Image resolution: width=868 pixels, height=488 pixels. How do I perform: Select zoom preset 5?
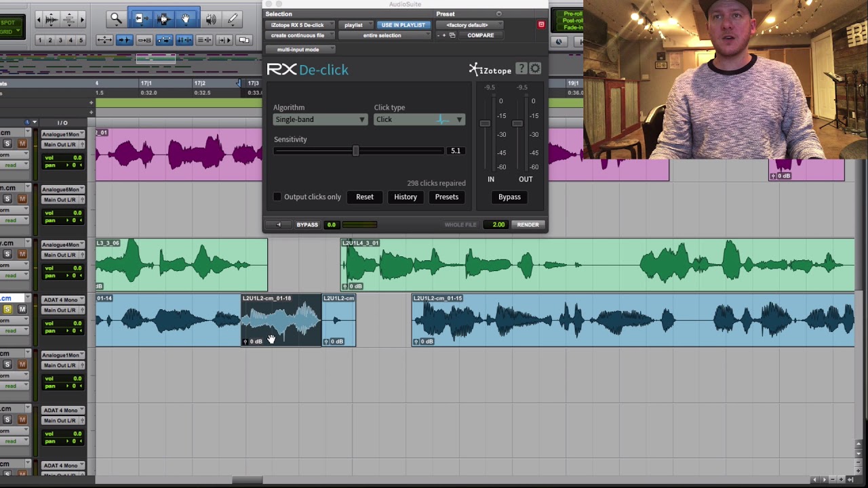click(x=81, y=41)
